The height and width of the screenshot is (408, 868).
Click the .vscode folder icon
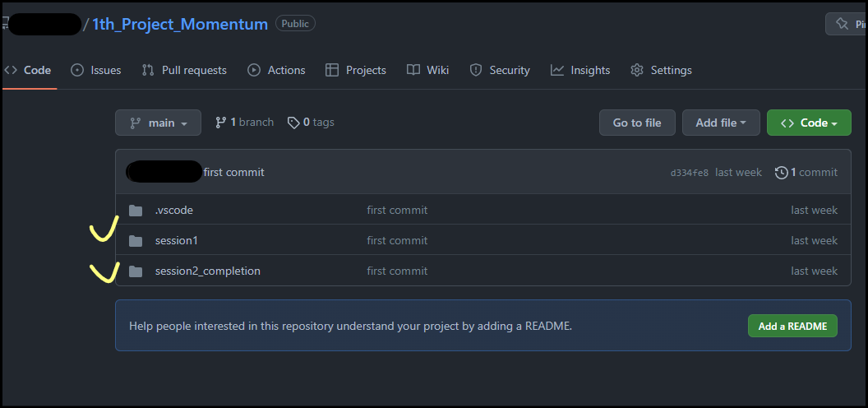(135, 210)
